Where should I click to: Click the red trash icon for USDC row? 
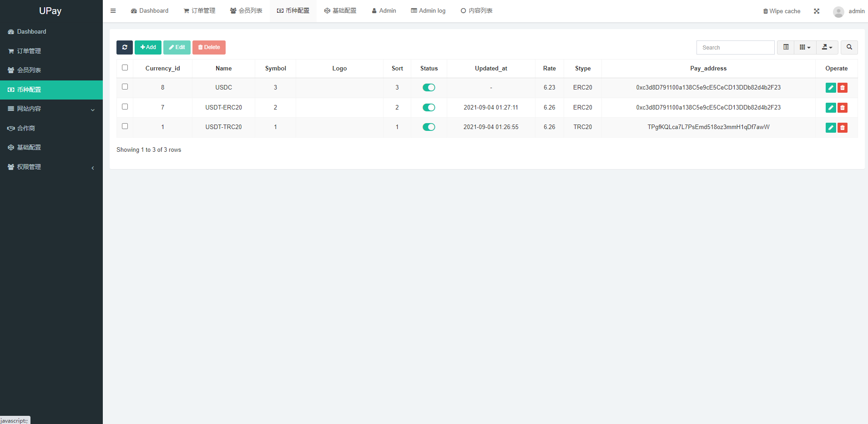843,88
